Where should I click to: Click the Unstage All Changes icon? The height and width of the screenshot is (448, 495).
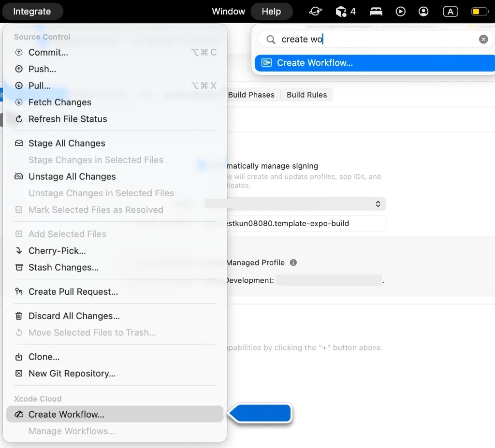tap(19, 176)
